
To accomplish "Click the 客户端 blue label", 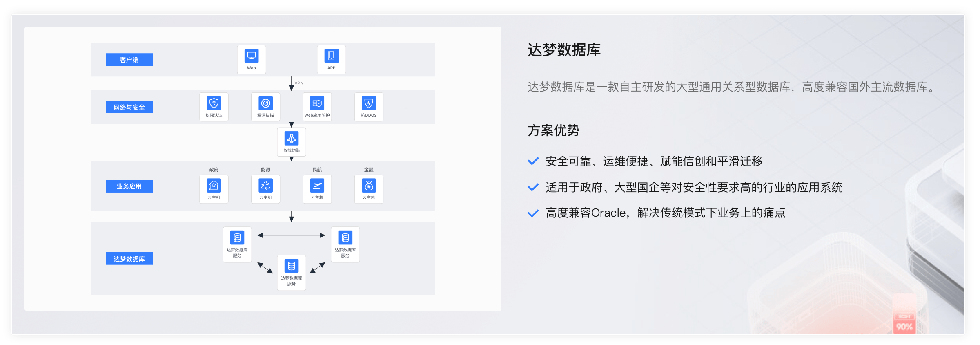I will pyautogui.click(x=129, y=60).
